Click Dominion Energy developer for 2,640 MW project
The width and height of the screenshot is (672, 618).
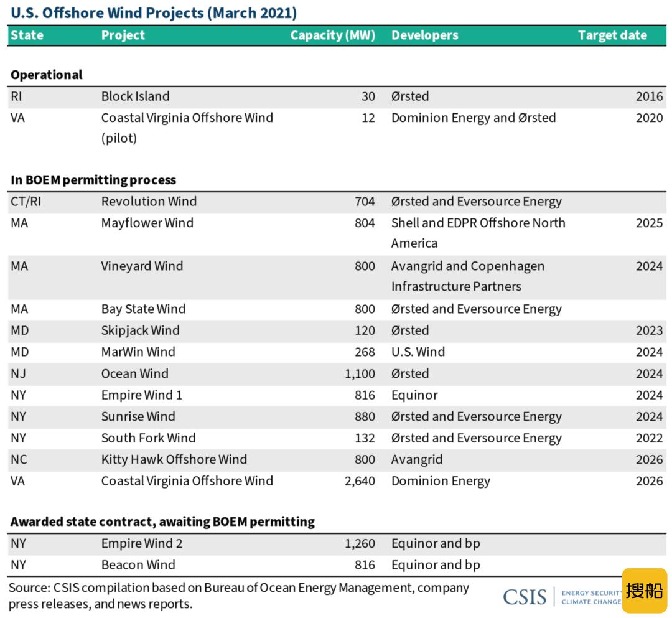pos(441,481)
